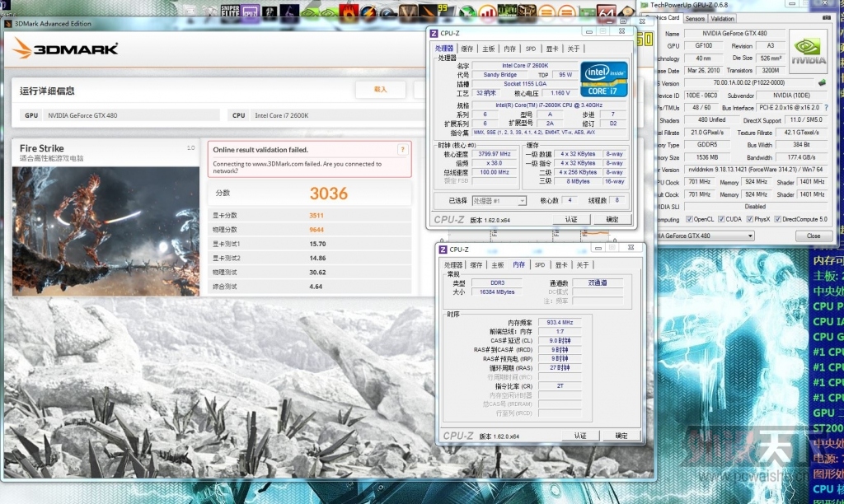844x504 pixels.
Task: Click the Online result validation failed message
Action: click(260, 150)
